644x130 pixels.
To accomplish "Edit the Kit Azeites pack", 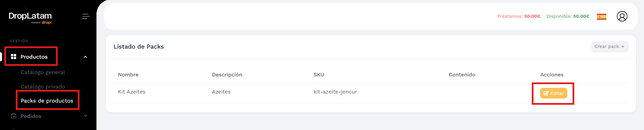I will [553, 93].
